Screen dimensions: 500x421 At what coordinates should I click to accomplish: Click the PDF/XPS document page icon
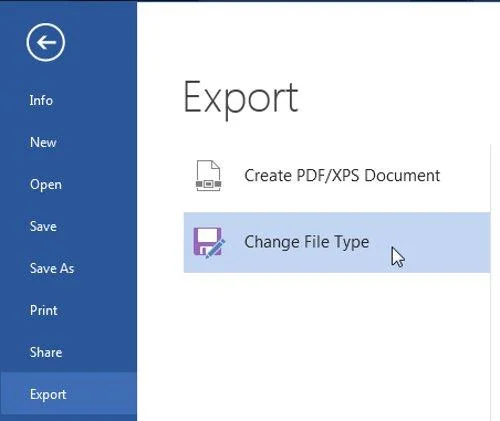pyautogui.click(x=209, y=176)
